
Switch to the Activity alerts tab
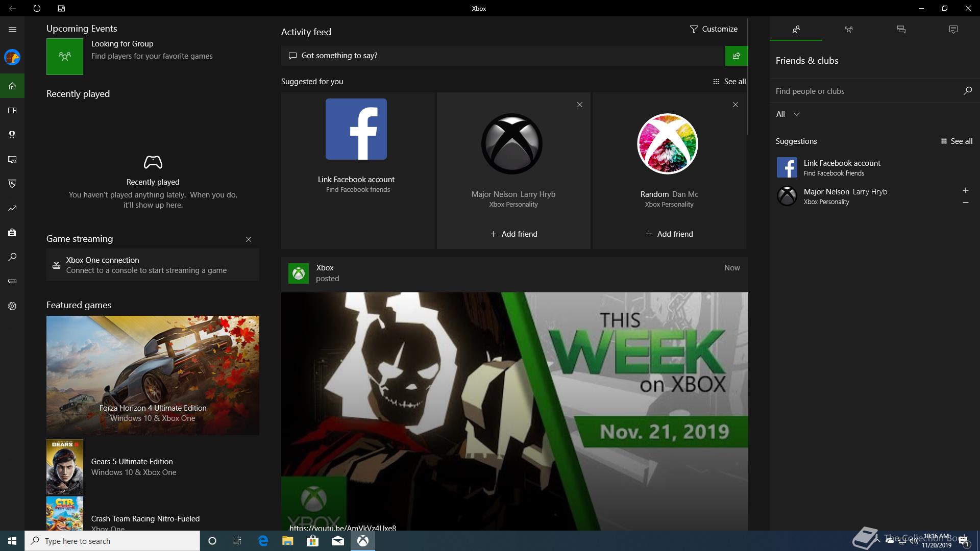(953, 30)
